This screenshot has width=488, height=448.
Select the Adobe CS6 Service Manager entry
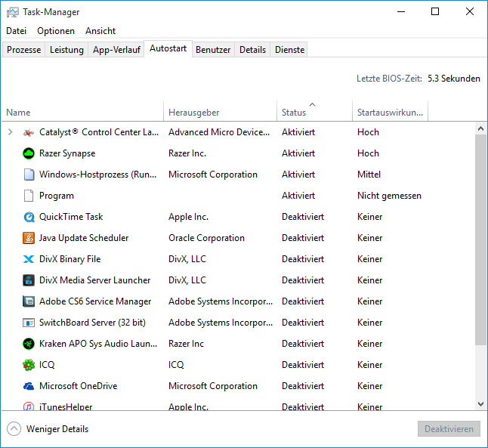(x=95, y=301)
